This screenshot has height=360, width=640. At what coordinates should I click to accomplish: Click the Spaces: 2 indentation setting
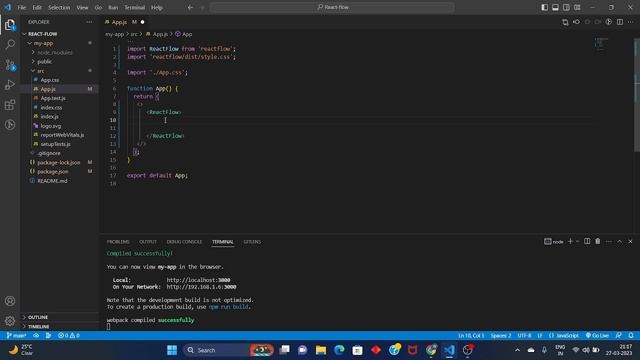pos(501,336)
